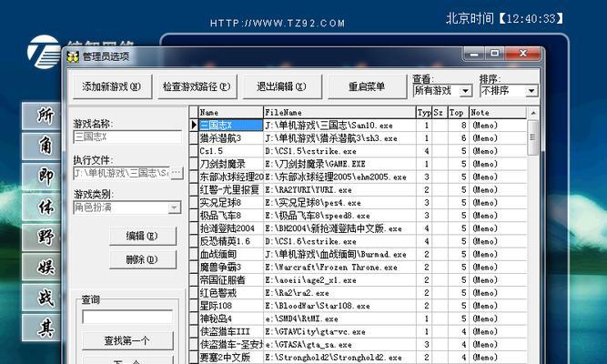Click the Name column header
This screenshot has width=607, height=364.
[x=231, y=112]
